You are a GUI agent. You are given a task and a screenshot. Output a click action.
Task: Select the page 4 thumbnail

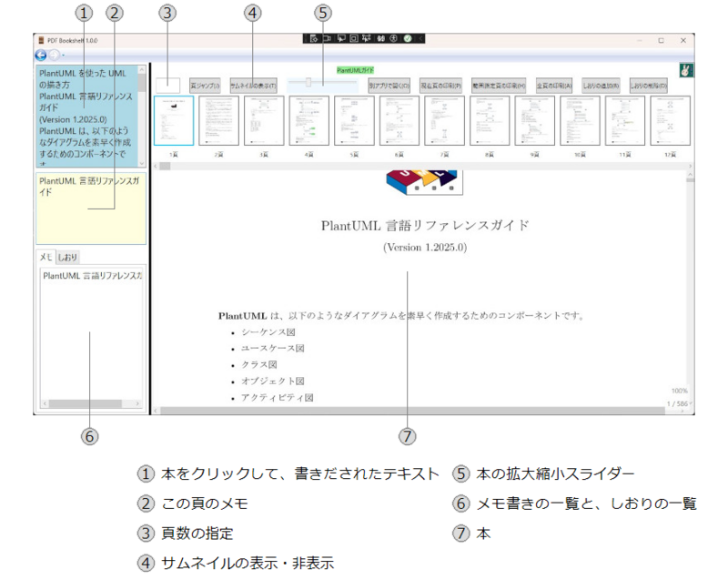[308, 121]
